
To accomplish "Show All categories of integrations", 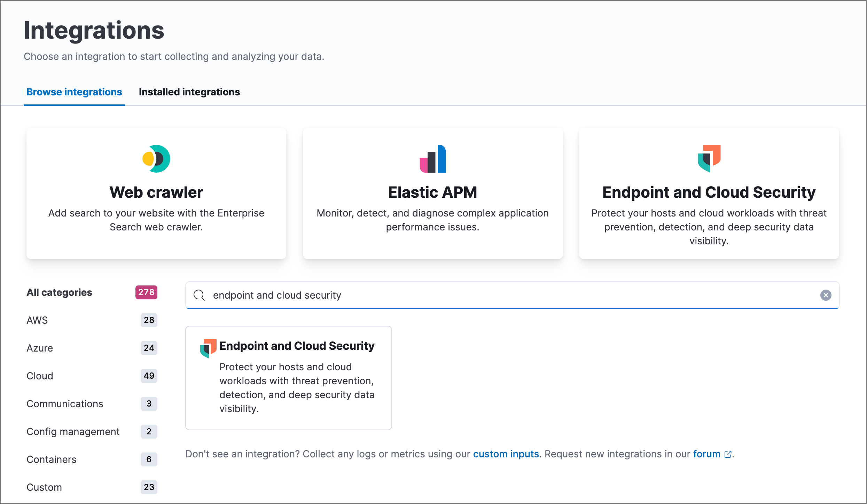I will (59, 292).
